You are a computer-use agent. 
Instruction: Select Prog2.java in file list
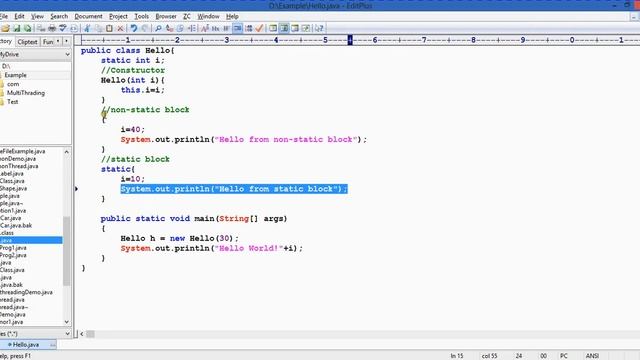13,255
